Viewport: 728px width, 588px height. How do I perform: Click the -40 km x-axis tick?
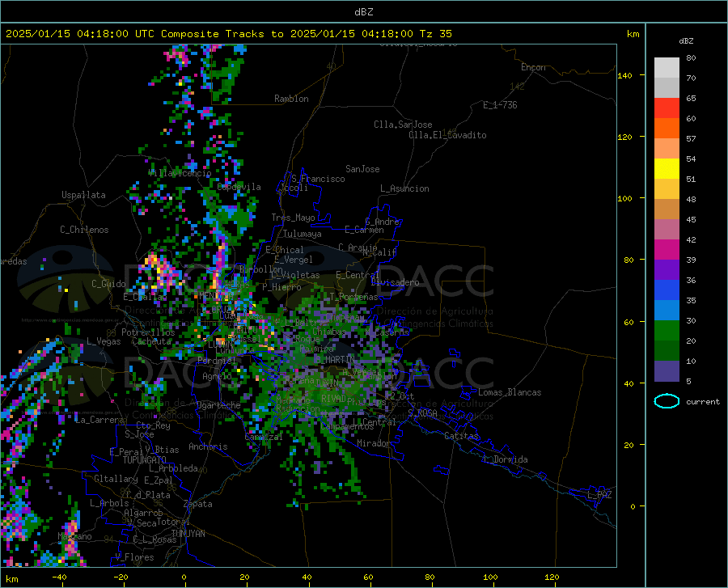(59, 577)
